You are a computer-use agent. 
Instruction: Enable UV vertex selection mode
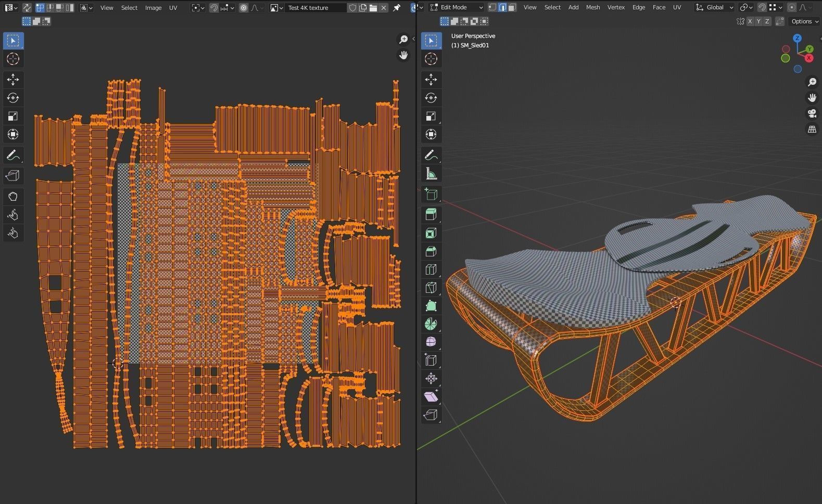(40, 8)
